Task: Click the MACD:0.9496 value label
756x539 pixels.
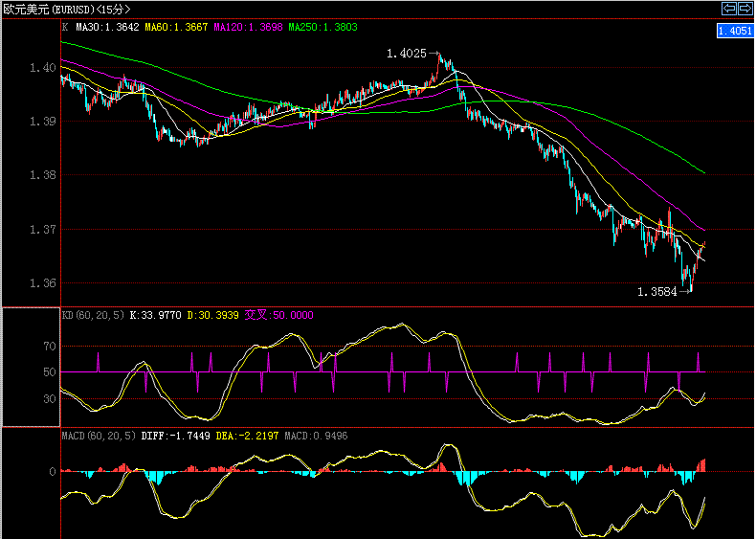Action: coord(316,436)
